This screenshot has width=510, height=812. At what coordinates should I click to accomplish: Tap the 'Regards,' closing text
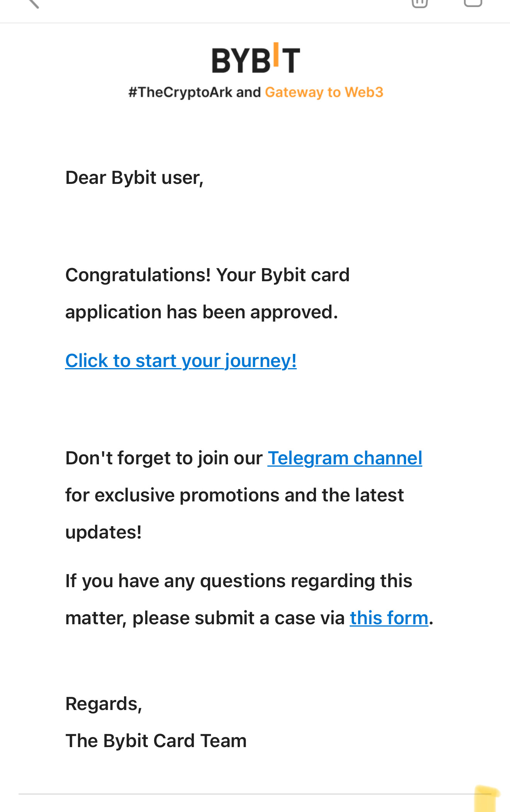[104, 704]
